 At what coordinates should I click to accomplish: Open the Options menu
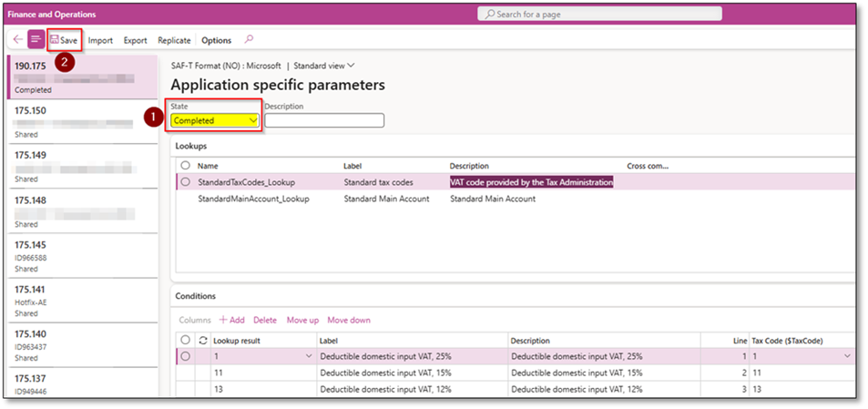216,40
